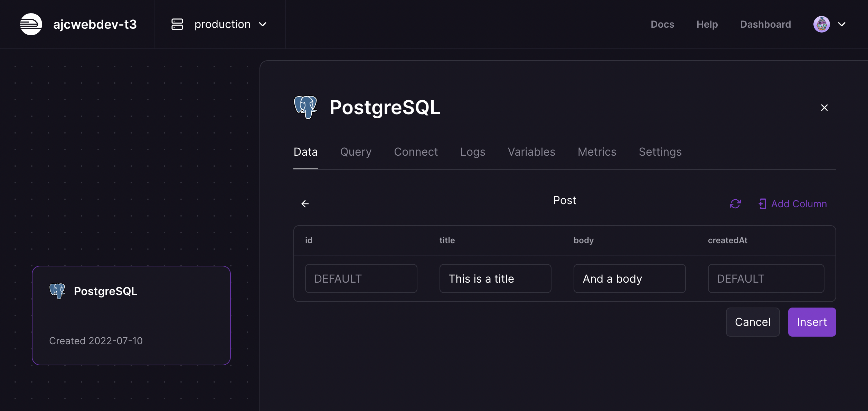Viewport: 868px width, 411px height.
Task: Click the createdAt DEFAULT input field
Action: pyautogui.click(x=766, y=278)
